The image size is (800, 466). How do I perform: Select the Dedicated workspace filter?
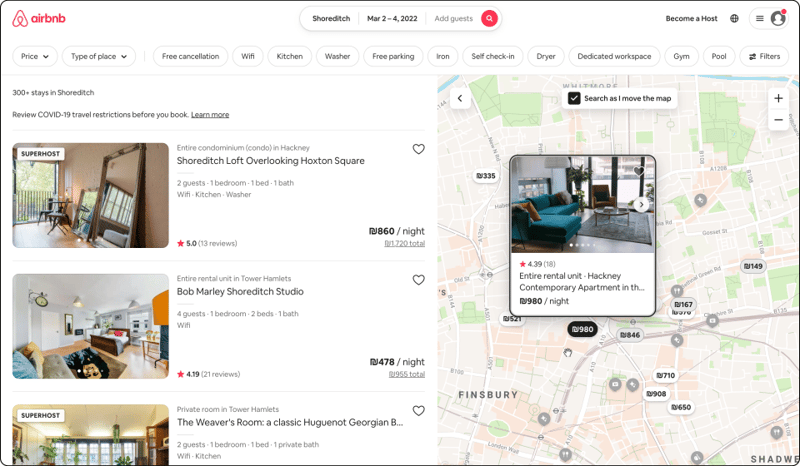click(614, 56)
